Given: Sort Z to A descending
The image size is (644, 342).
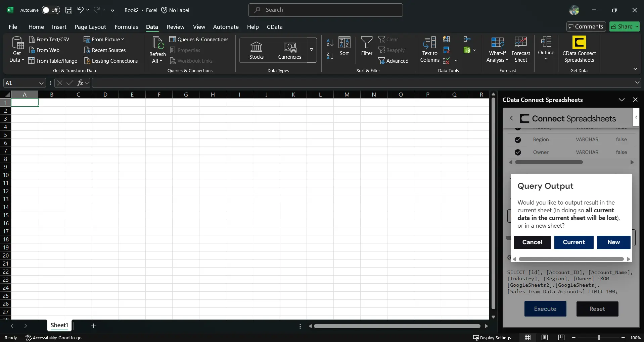Looking at the screenshot, I should tap(330, 56).
